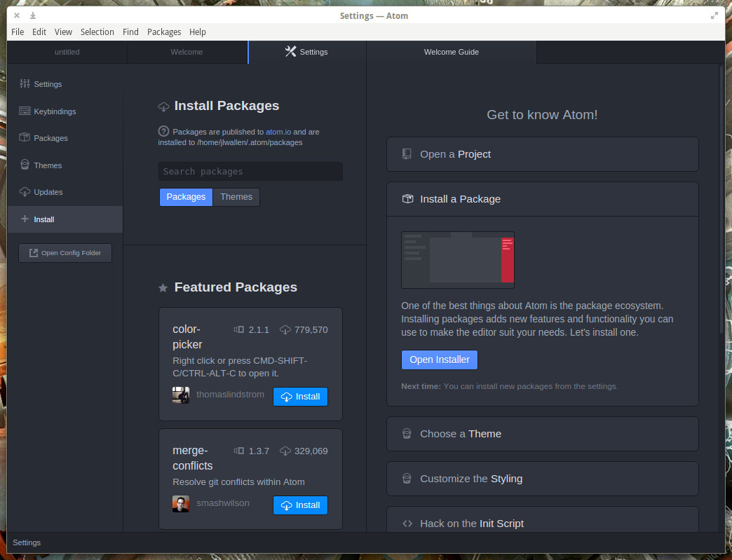
Task: Click the color-picker package title
Action: [187, 336]
